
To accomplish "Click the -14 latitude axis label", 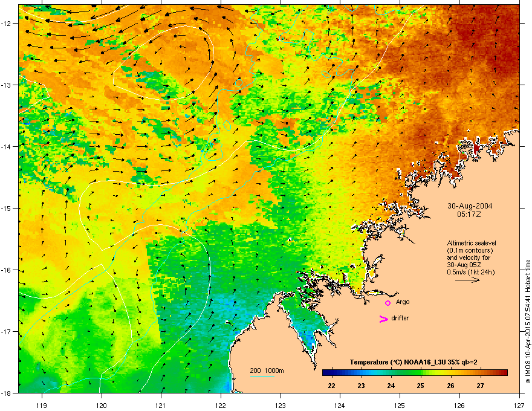I will click(x=6, y=147).
